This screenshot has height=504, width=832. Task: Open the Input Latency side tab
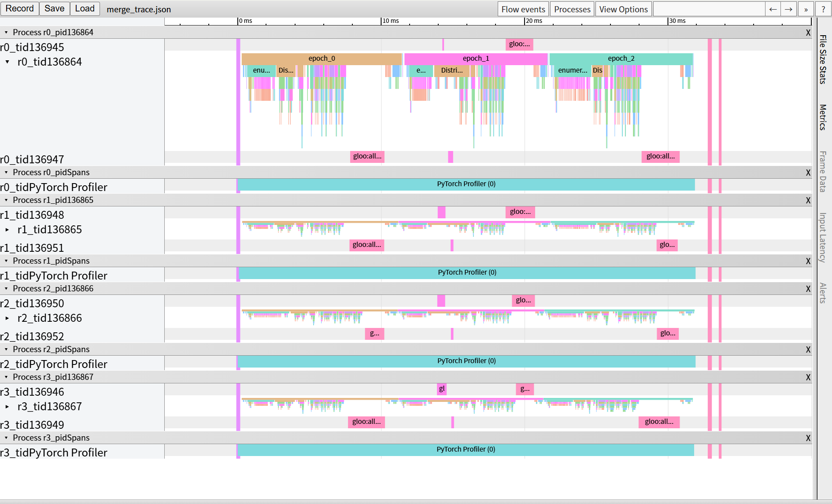pos(822,238)
